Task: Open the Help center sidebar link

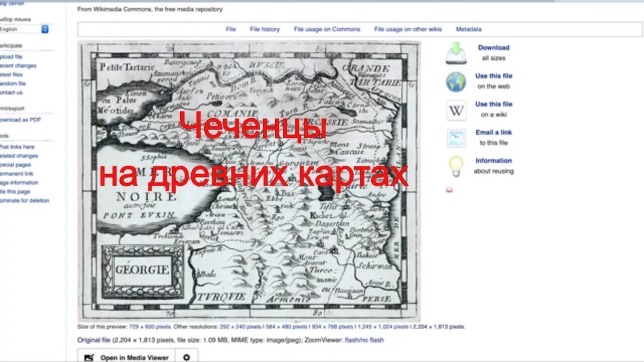Action: [x=12, y=3]
